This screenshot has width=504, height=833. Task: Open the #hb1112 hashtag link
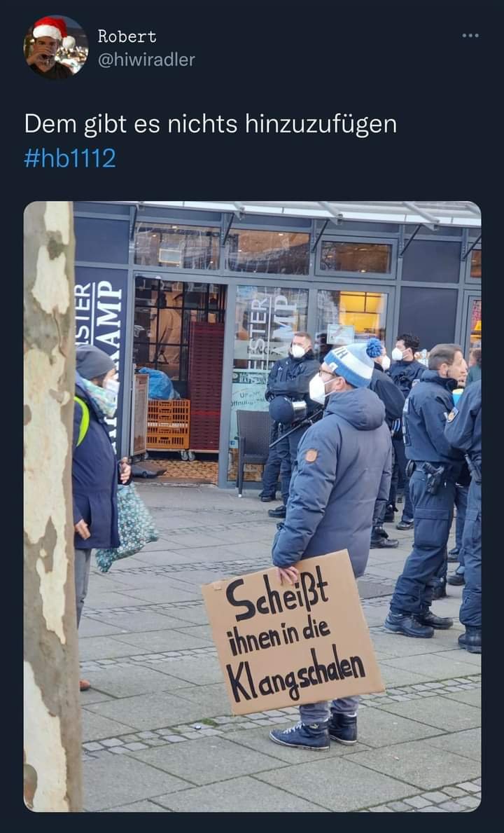70,158
